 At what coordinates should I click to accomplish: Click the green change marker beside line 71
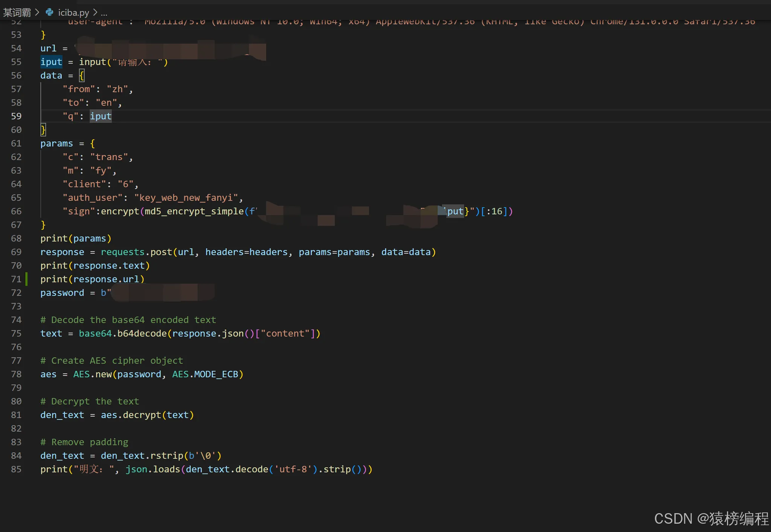[x=26, y=279]
